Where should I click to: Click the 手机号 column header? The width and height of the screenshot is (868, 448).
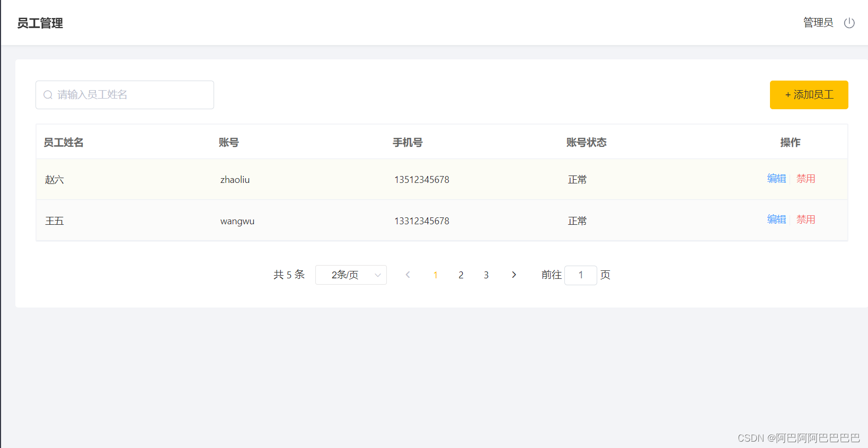(408, 142)
